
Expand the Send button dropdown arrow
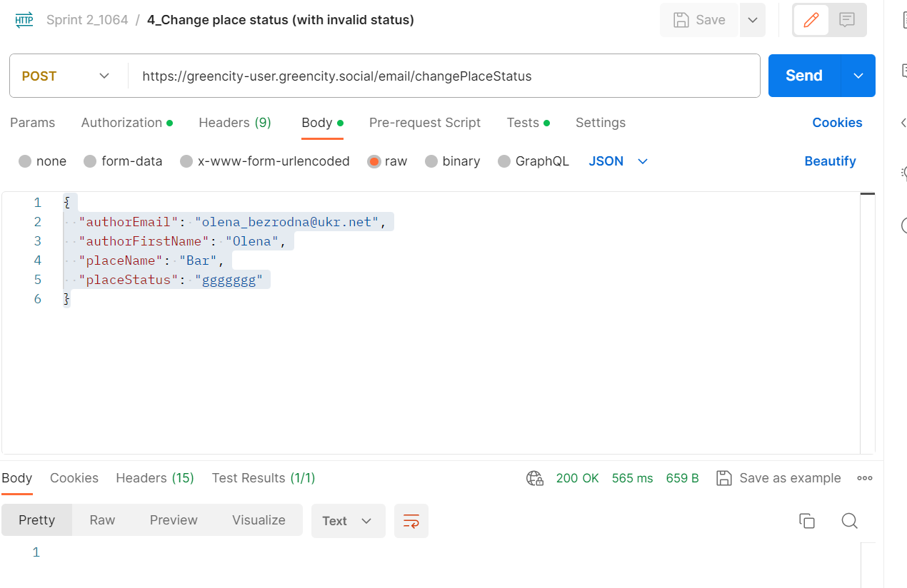858,76
